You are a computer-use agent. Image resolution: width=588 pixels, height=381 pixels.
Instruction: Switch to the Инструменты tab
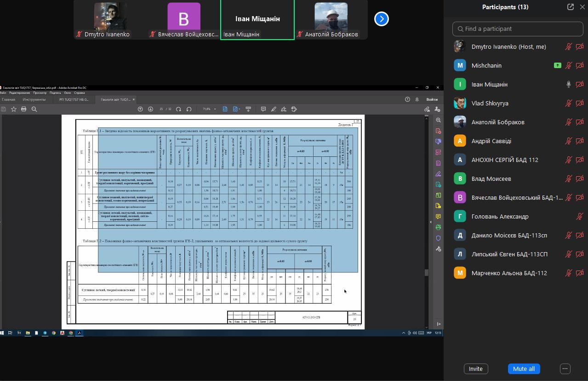click(x=34, y=99)
